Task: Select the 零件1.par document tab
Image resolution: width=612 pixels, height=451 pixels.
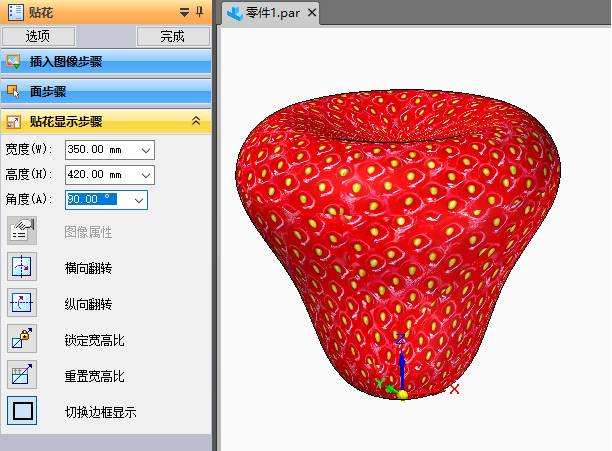Action: coord(272,13)
